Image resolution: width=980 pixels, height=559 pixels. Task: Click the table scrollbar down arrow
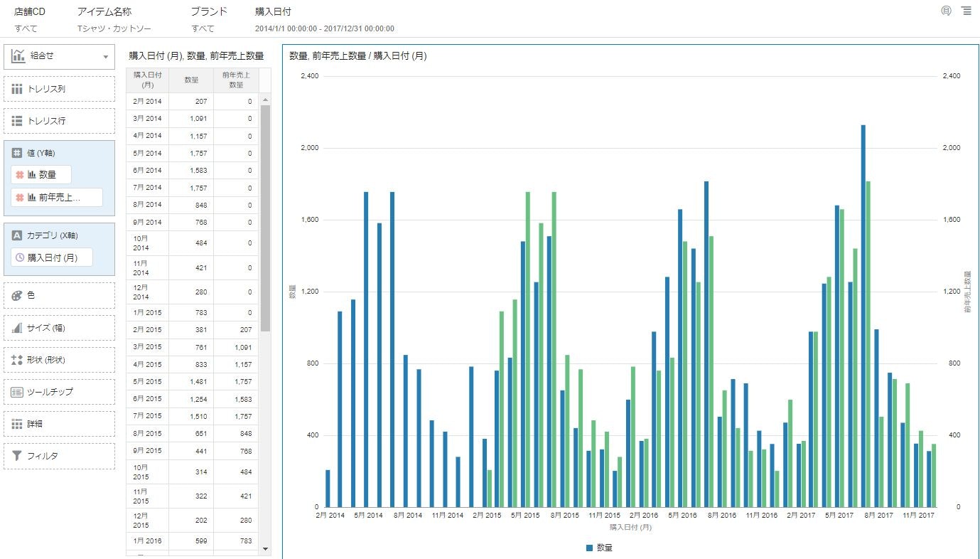(x=266, y=549)
